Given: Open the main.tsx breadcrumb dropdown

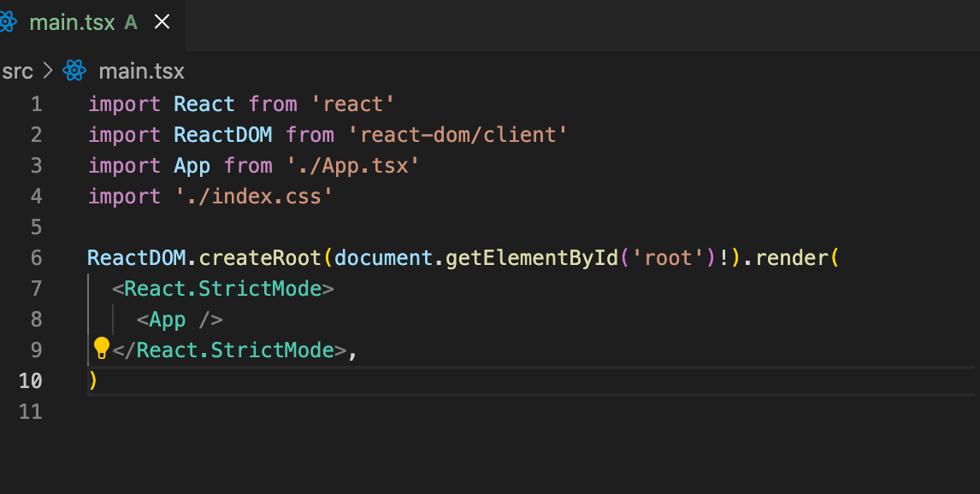Looking at the screenshot, I should pos(141,71).
